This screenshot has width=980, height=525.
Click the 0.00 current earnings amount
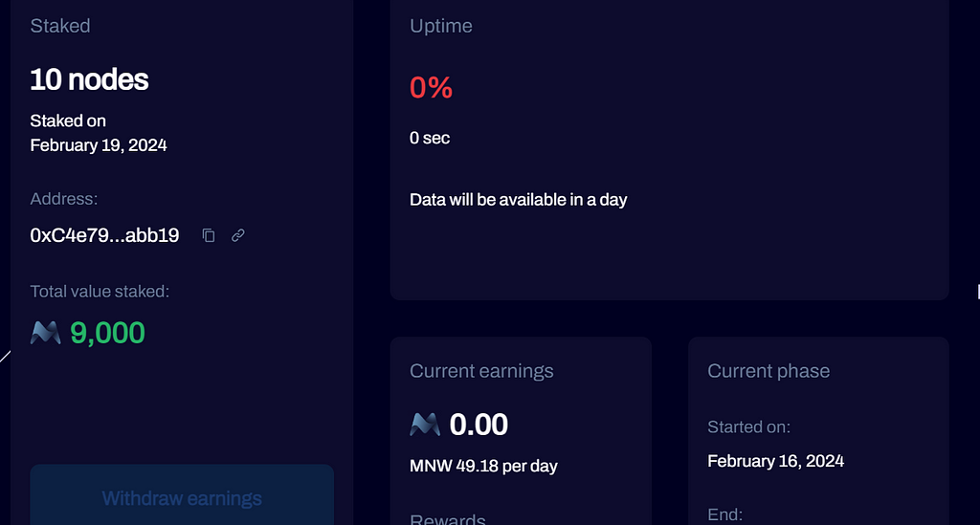pos(479,425)
